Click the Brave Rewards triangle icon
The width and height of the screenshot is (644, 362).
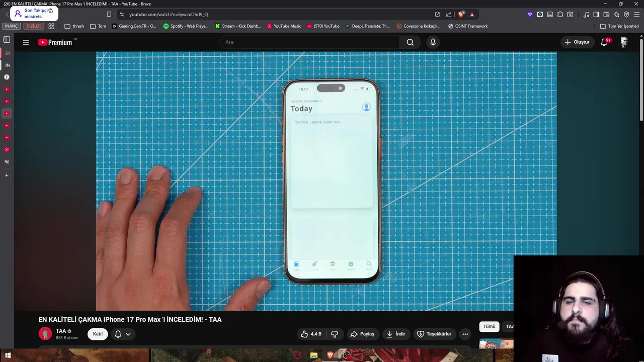472,15
